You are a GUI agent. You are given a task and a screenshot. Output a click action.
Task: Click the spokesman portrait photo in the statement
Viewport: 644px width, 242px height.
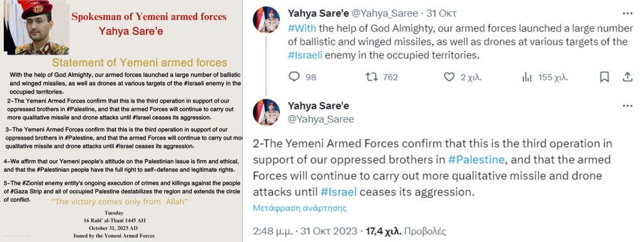tap(36, 27)
